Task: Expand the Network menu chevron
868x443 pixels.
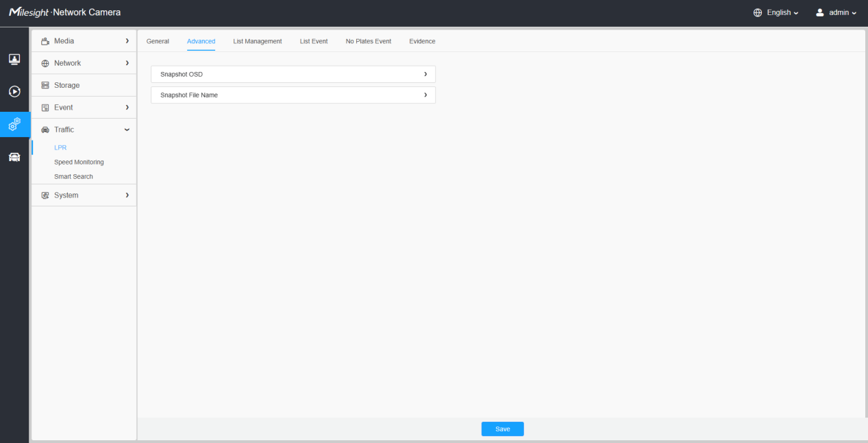Action: (127, 63)
